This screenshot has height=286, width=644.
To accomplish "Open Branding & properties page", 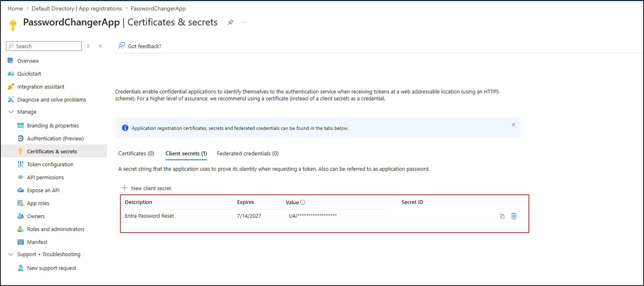I will (53, 126).
